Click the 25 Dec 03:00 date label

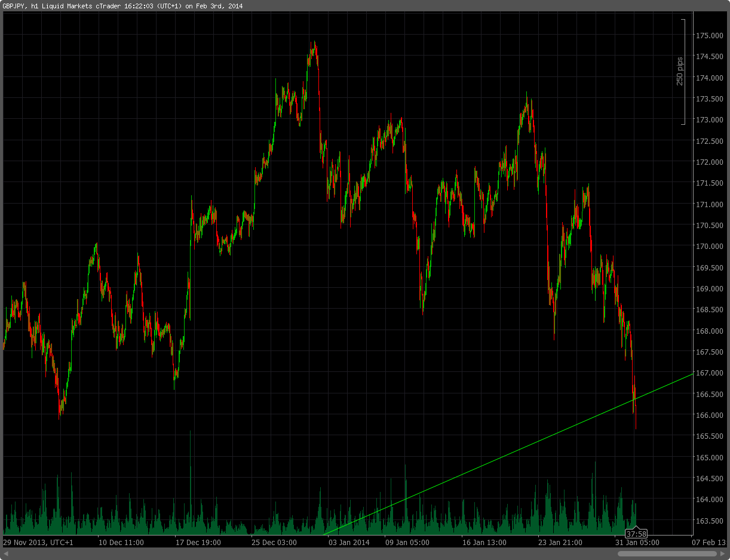(274, 543)
